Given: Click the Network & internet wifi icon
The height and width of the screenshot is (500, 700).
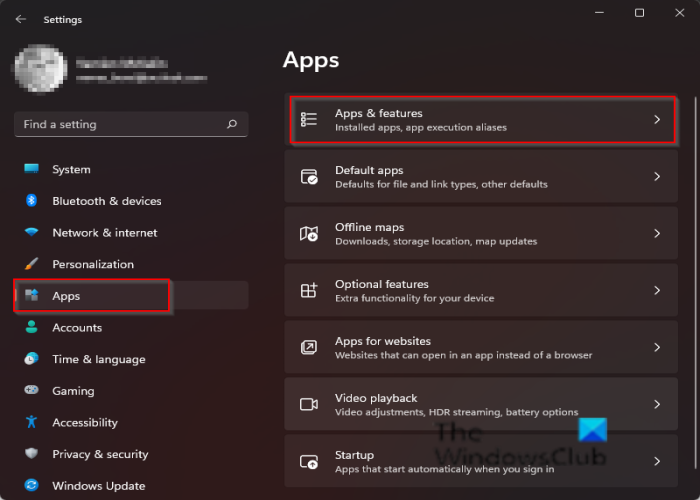Looking at the screenshot, I should (x=32, y=233).
